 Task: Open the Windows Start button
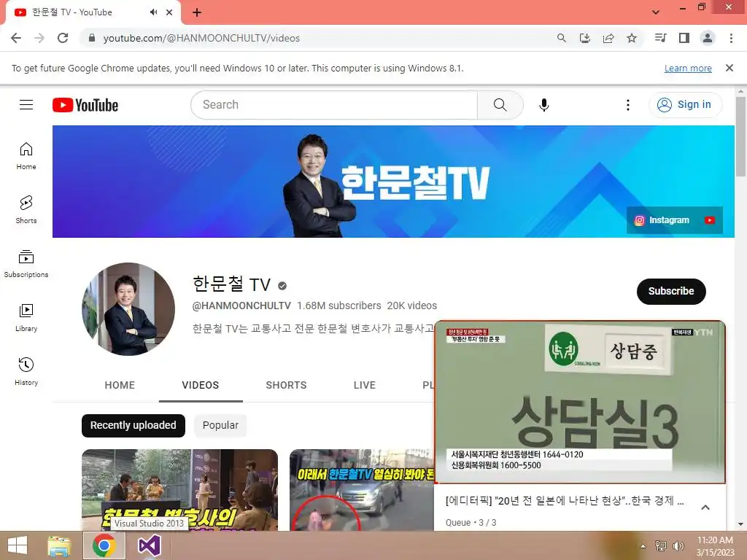pyautogui.click(x=18, y=545)
